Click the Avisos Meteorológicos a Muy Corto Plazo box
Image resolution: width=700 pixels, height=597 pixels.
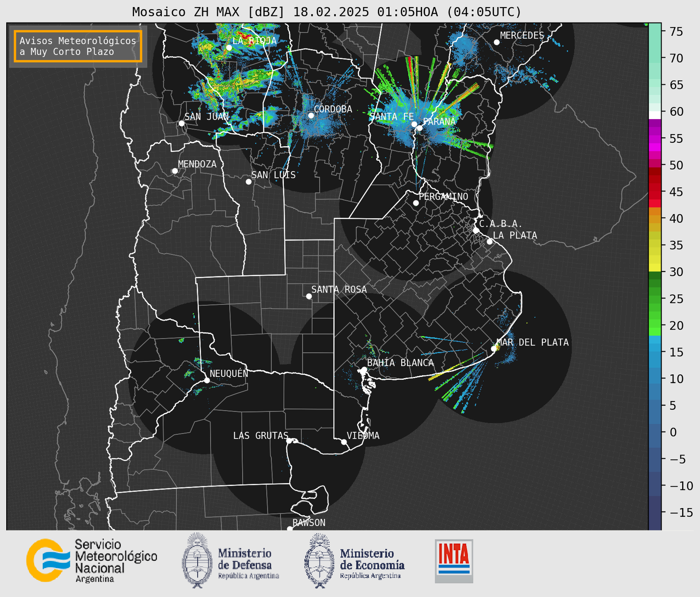(78, 46)
